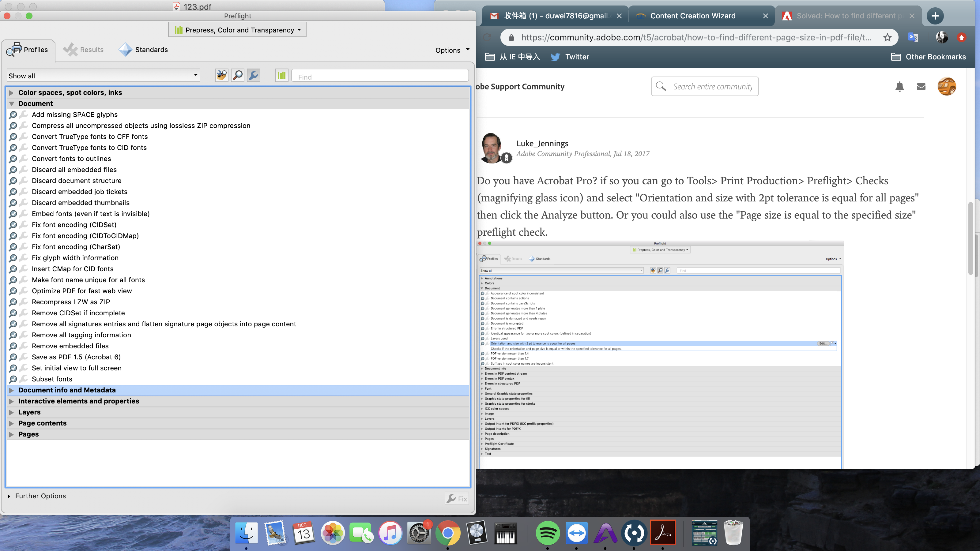Click Search entire community field
This screenshot has height=551, width=980.
point(705,86)
